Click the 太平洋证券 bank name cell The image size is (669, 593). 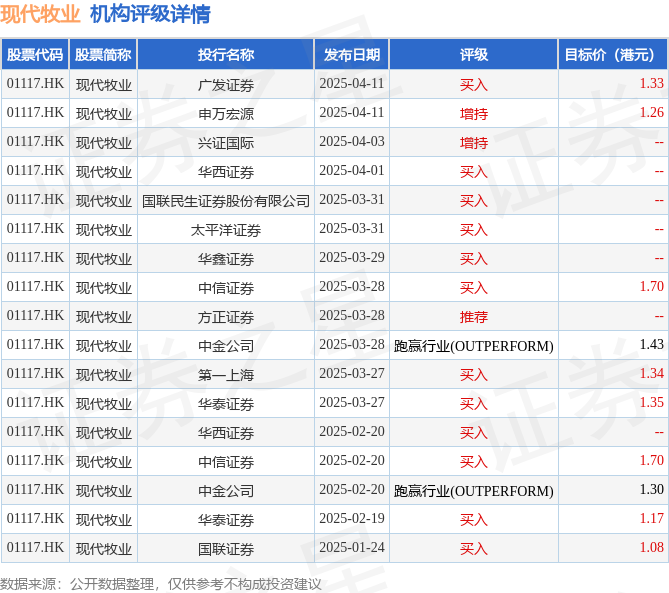click(226, 230)
